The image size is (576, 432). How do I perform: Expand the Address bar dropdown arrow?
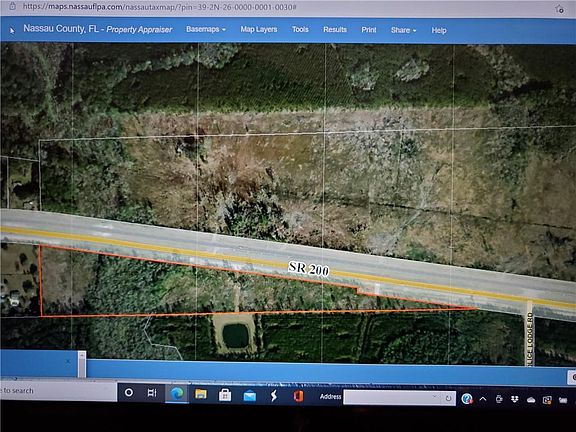point(435,397)
